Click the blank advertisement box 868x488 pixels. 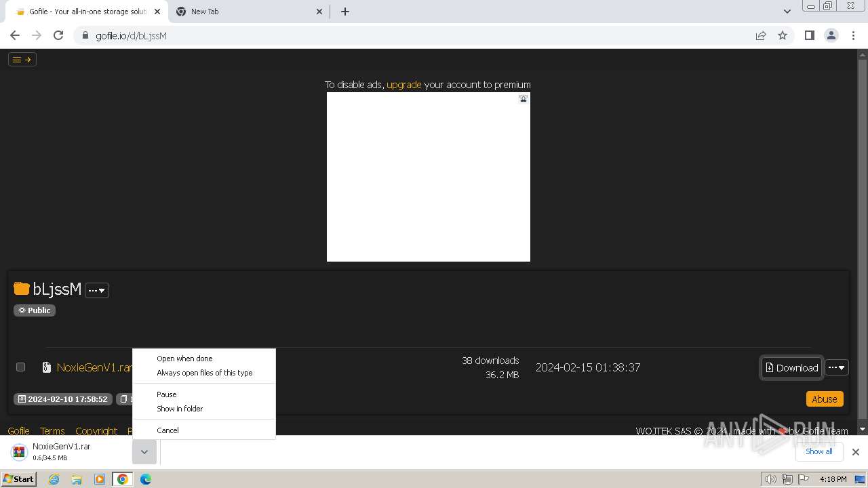click(429, 177)
